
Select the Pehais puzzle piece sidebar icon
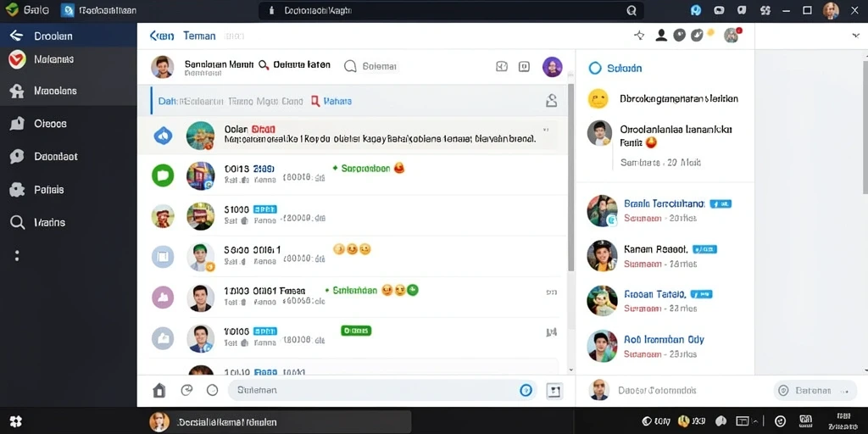pyautogui.click(x=17, y=190)
